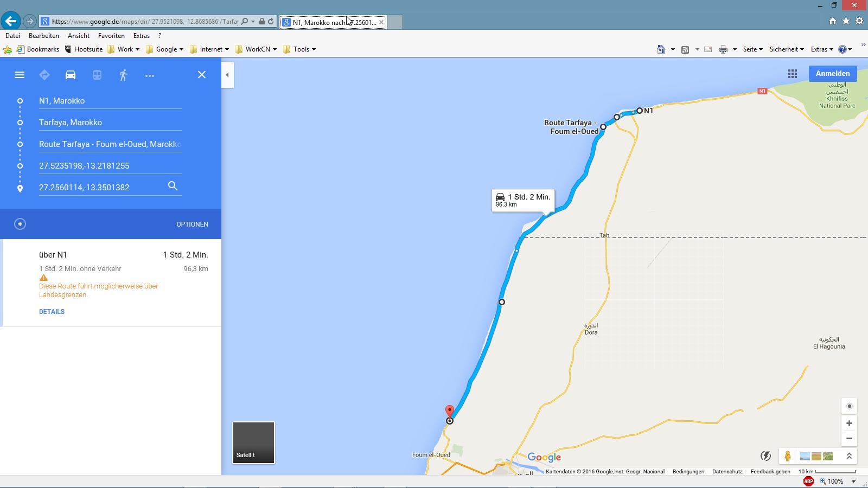Open the Bearbeiten menu
This screenshot has width=868, height=488.
click(44, 36)
